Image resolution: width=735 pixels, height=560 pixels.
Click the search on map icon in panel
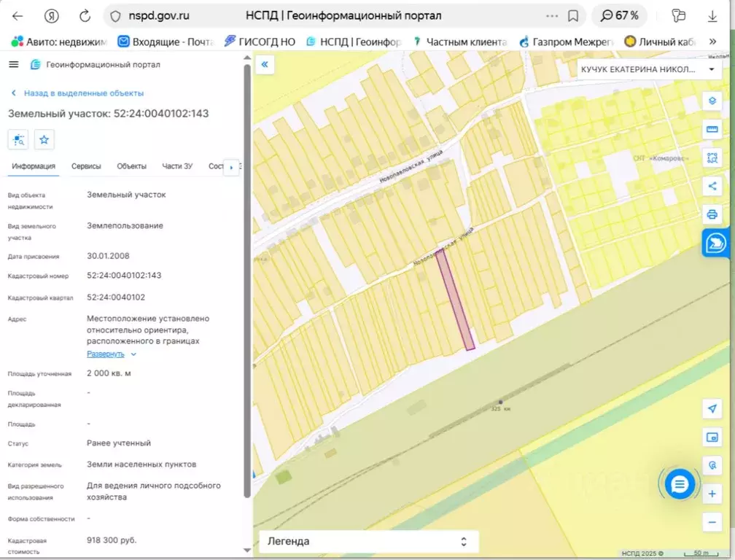pyautogui.click(x=18, y=139)
